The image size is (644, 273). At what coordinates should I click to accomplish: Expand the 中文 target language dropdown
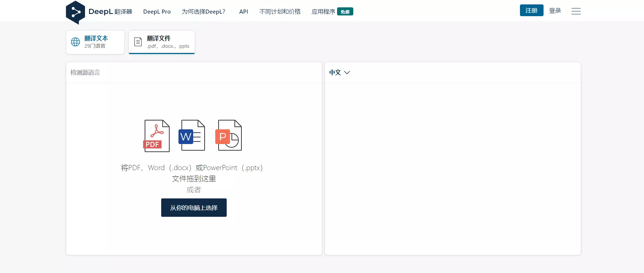[339, 72]
